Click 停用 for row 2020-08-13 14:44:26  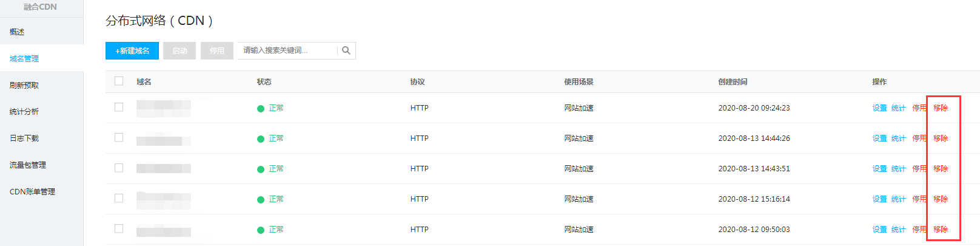pos(919,138)
